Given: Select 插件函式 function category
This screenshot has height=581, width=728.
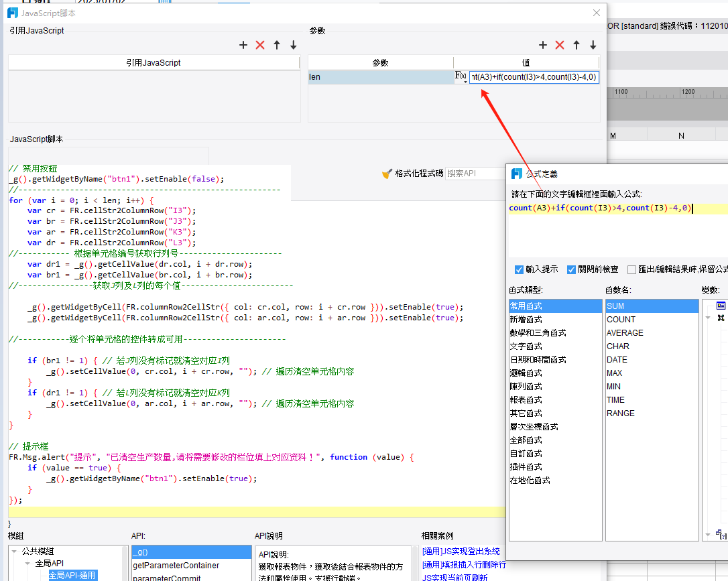Looking at the screenshot, I should 555,467.
